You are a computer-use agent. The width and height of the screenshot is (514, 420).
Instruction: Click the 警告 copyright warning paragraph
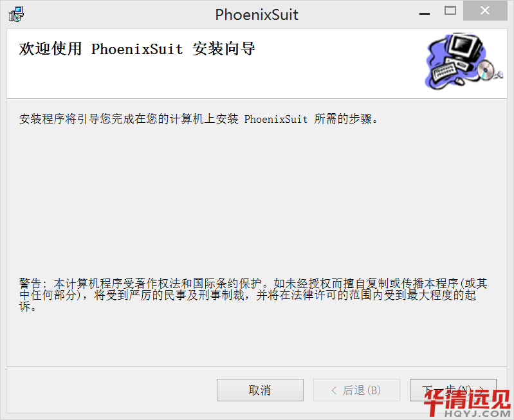pos(253,295)
